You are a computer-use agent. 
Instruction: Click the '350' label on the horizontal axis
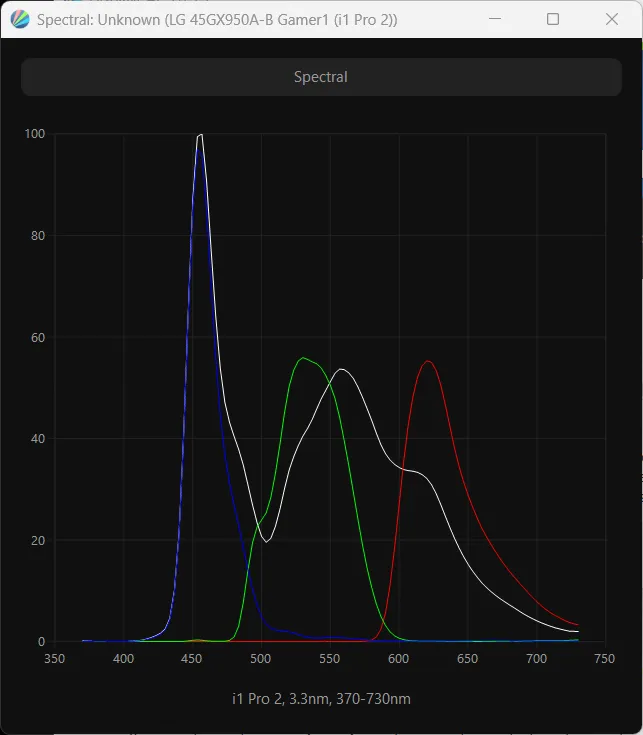[55, 659]
